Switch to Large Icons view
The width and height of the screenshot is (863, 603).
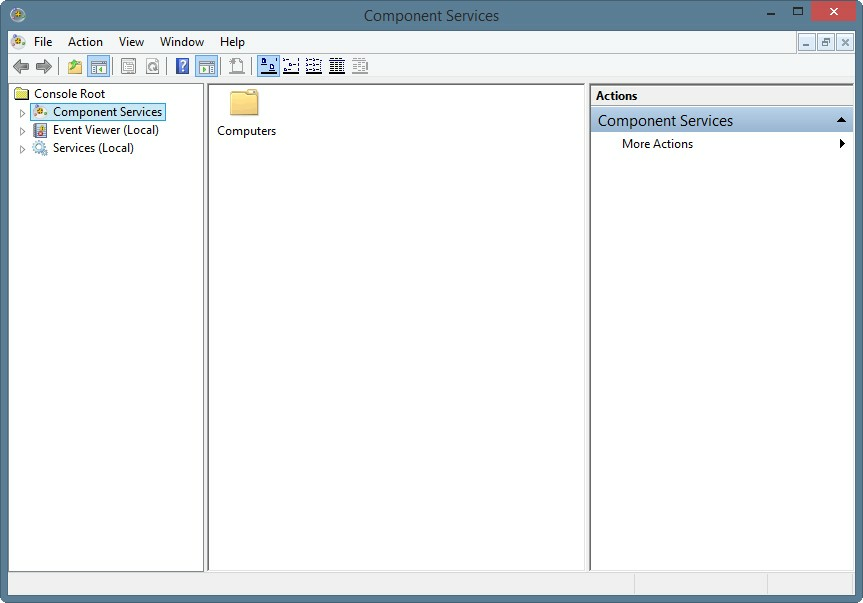pos(268,67)
